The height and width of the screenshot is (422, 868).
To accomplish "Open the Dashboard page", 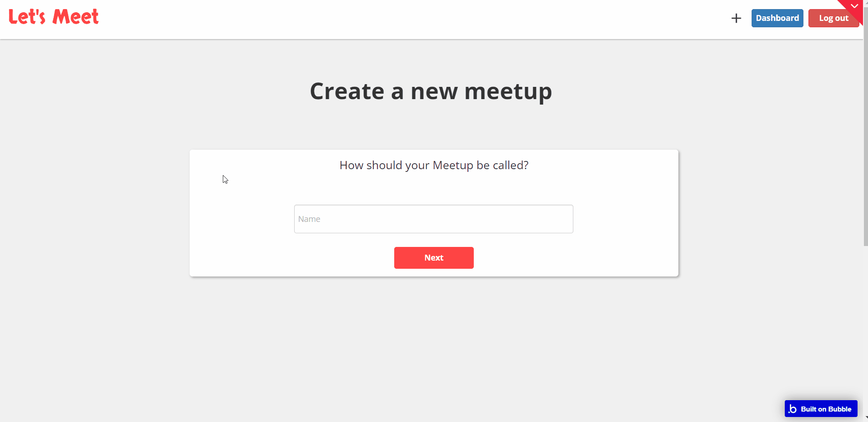I will [777, 18].
